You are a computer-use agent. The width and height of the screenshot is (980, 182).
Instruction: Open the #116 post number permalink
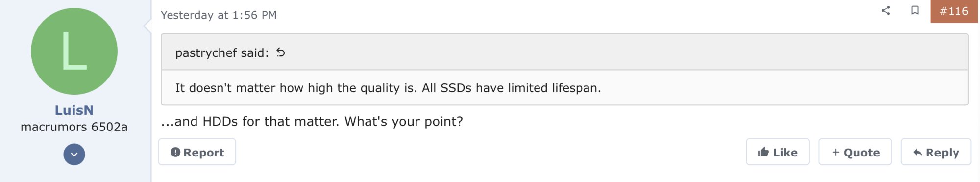tap(954, 11)
